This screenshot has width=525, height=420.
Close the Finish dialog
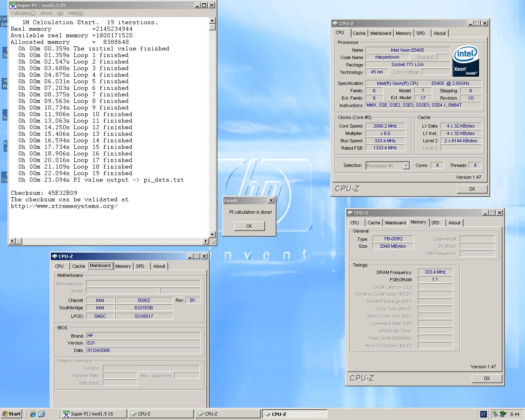click(271, 201)
